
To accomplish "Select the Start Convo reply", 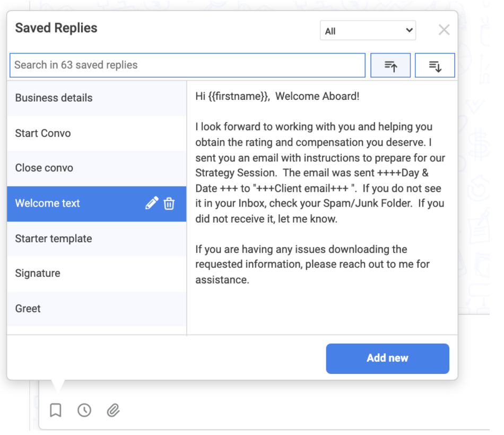I will tap(97, 133).
